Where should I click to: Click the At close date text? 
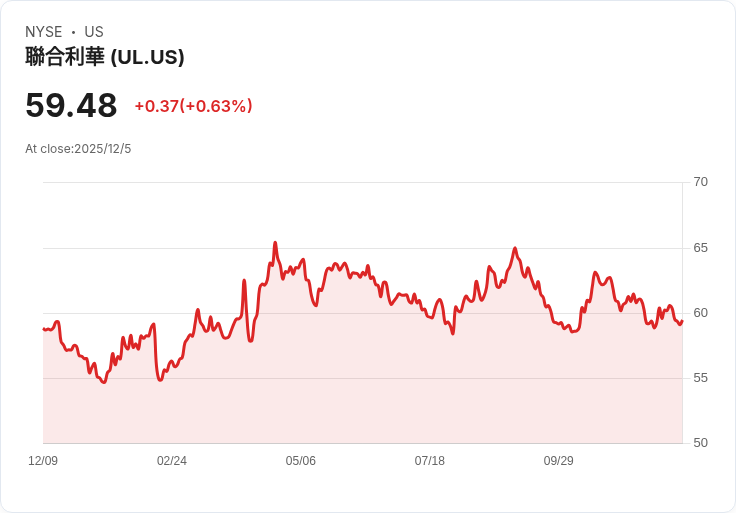(78, 149)
